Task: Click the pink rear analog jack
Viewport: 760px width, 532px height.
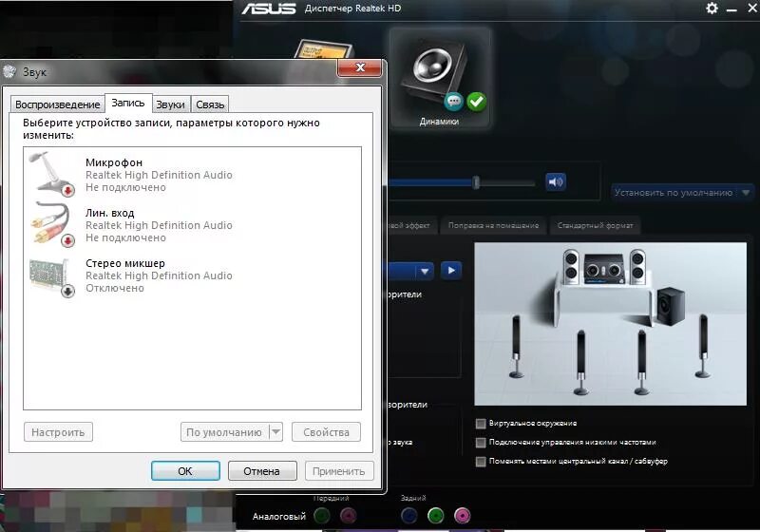Action: coord(462,516)
